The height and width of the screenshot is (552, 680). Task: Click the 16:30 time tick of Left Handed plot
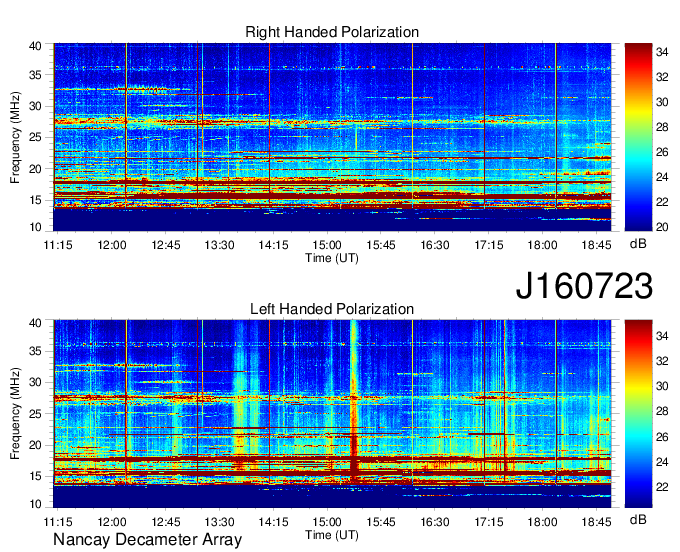[435, 522]
